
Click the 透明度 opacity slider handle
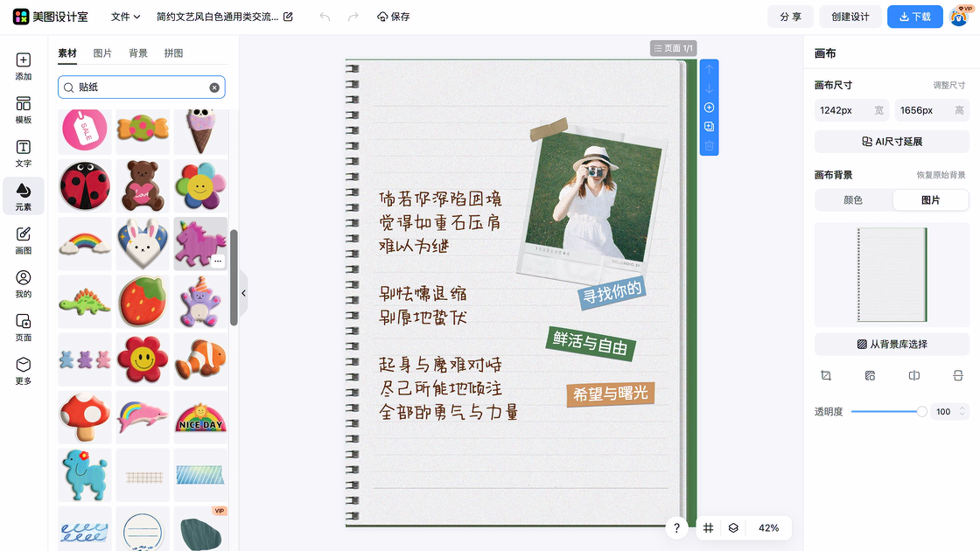click(x=921, y=411)
